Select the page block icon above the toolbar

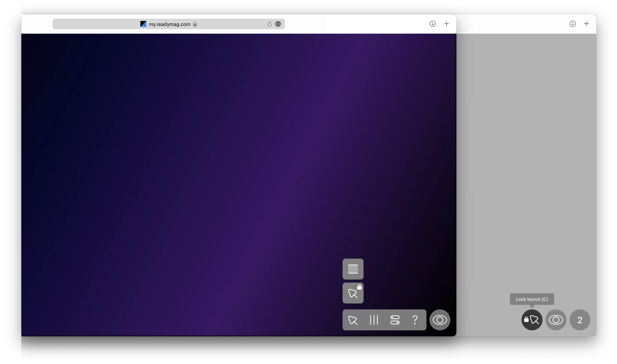pos(353,269)
